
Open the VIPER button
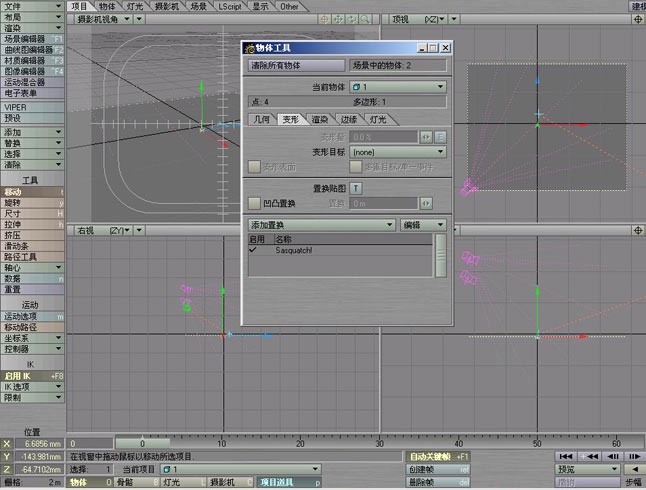[32, 107]
